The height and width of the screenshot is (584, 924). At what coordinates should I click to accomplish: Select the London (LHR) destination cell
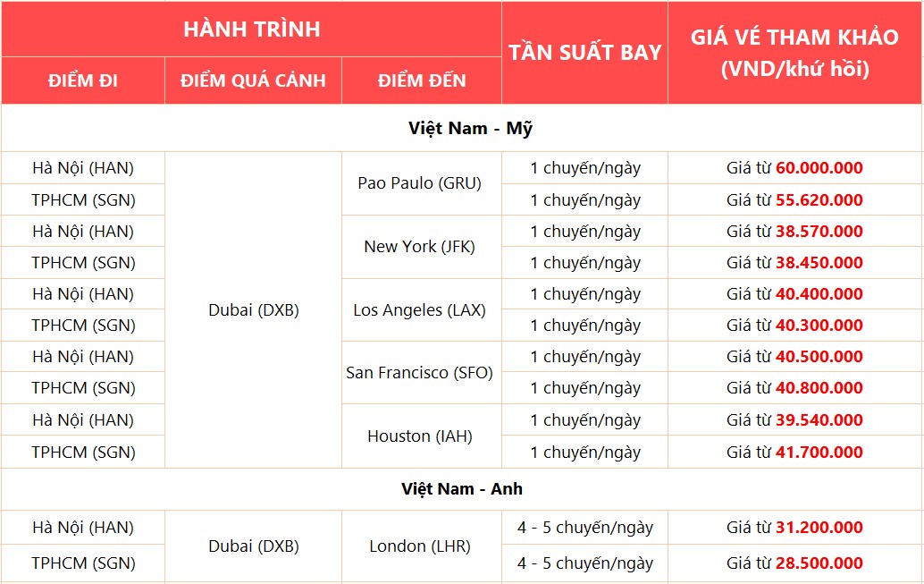coord(421,546)
